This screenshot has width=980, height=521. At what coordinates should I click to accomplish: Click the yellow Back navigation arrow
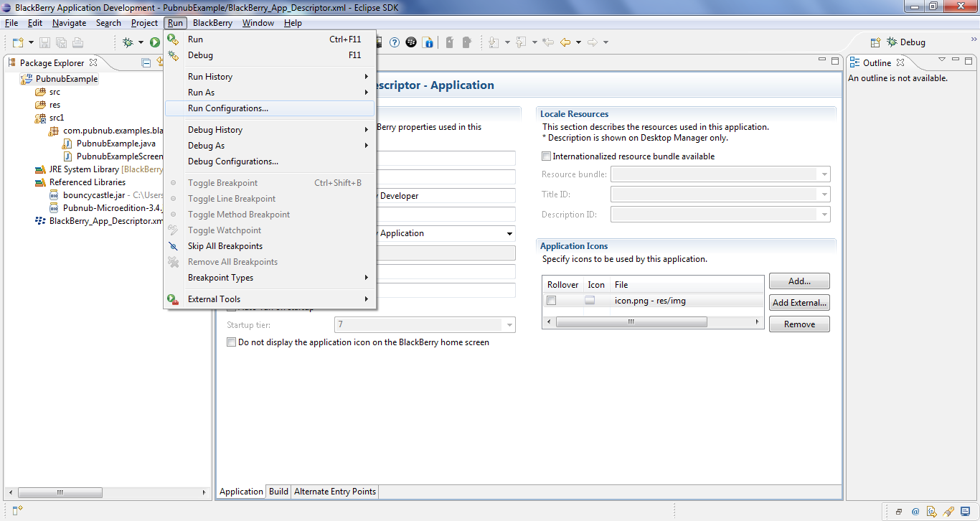[565, 42]
